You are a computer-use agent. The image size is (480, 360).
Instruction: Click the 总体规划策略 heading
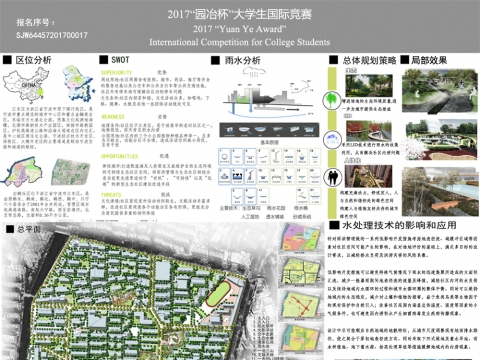point(370,60)
